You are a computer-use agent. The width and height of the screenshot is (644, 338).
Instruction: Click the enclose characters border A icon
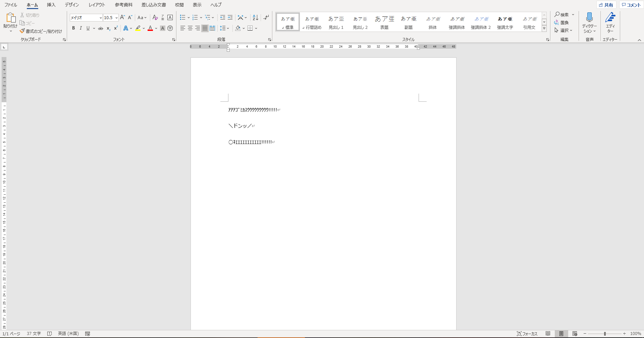170,17
